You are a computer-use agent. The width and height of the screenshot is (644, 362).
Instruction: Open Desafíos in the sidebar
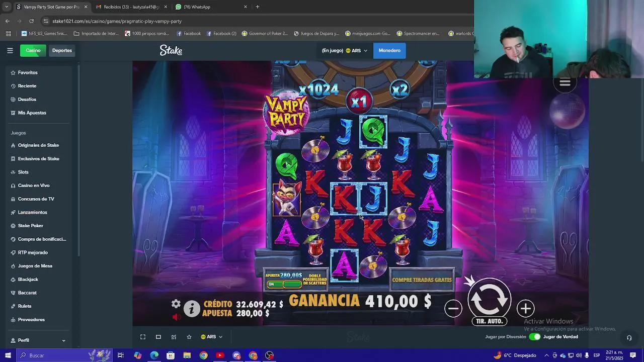tap(27, 100)
